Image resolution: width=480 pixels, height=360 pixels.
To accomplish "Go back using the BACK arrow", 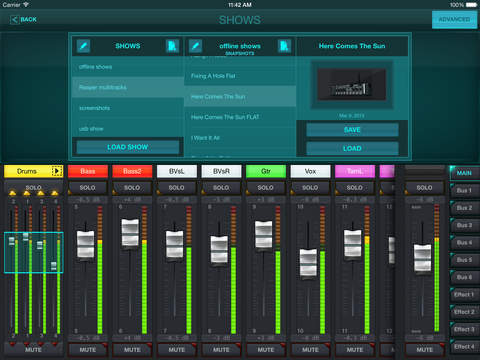I will [x=23, y=20].
